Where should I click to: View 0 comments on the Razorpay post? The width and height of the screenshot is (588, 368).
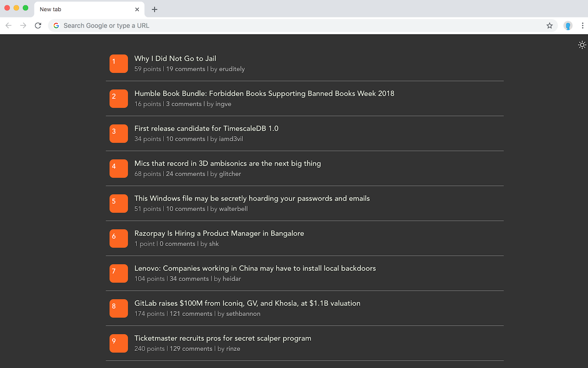pos(177,244)
